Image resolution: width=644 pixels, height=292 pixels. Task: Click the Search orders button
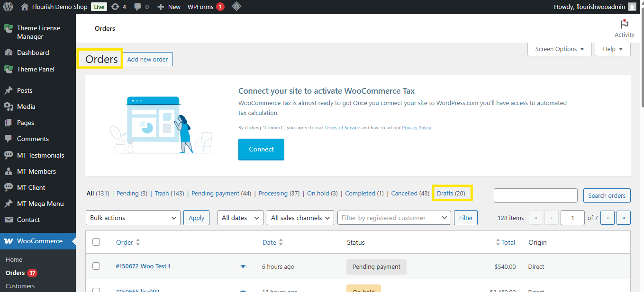coord(607,195)
